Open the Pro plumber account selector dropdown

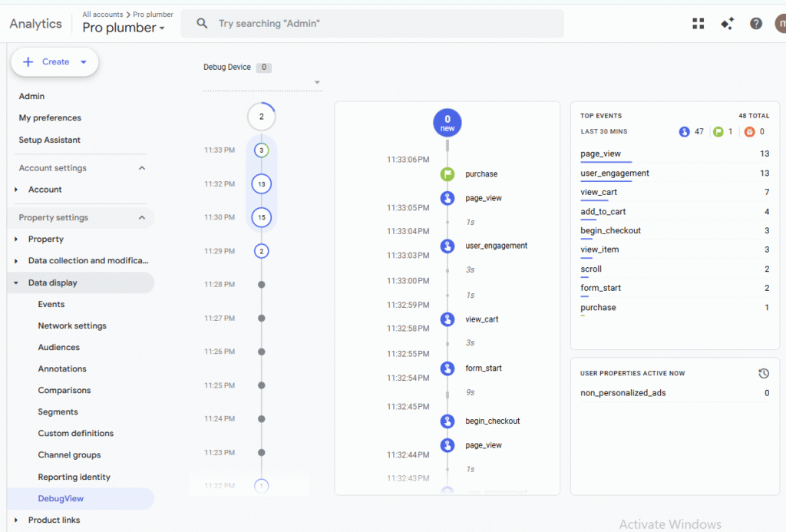(124, 28)
